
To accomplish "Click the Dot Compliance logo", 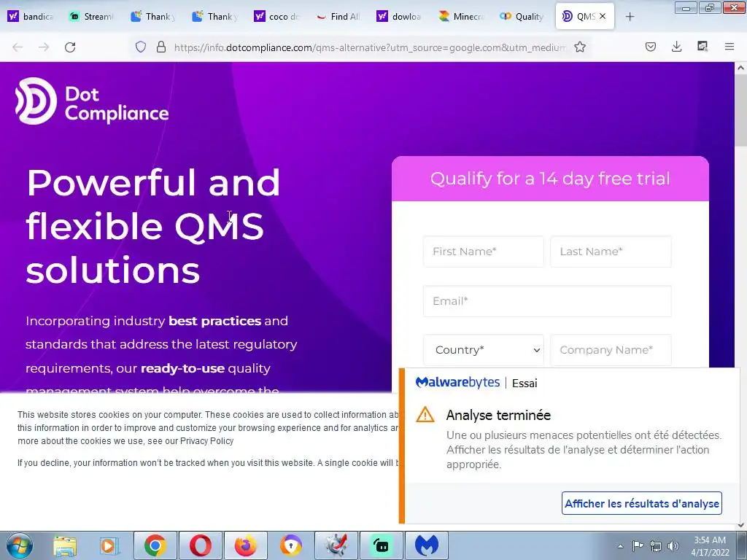I will (x=92, y=101).
